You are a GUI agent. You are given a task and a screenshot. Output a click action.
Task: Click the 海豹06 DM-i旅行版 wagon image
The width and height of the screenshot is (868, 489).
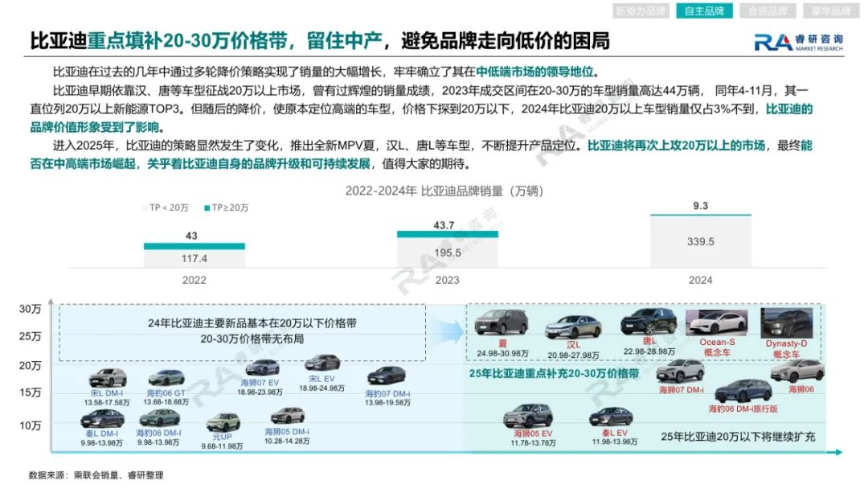click(x=743, y=391)
